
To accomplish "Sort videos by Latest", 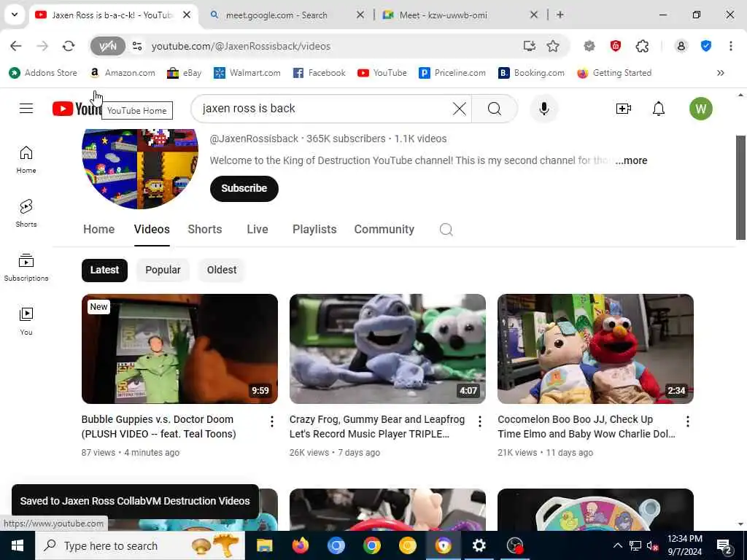I will click(104, 270).
